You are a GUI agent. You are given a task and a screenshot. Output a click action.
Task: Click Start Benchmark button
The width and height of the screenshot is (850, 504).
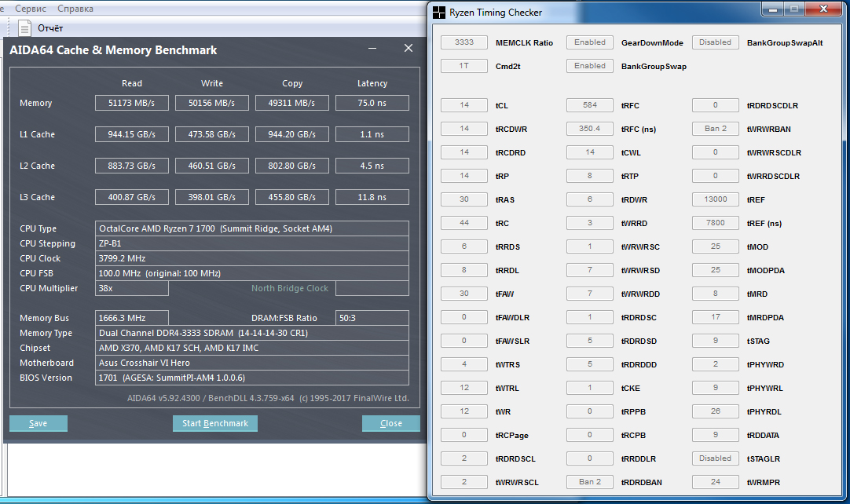215,423
